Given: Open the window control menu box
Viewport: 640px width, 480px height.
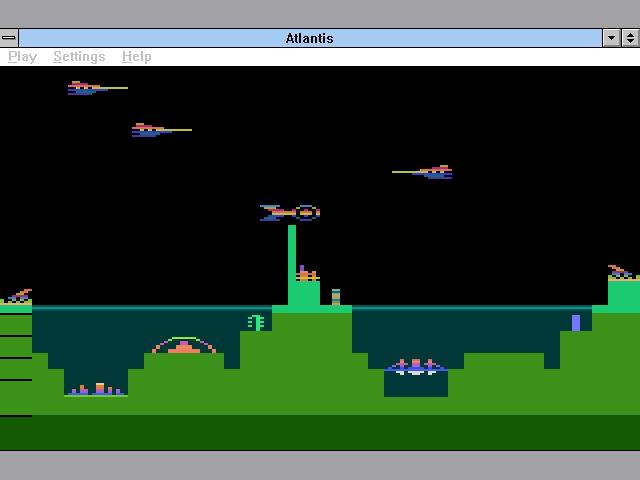Looking at the screenshot, I should tap(9, 38).
